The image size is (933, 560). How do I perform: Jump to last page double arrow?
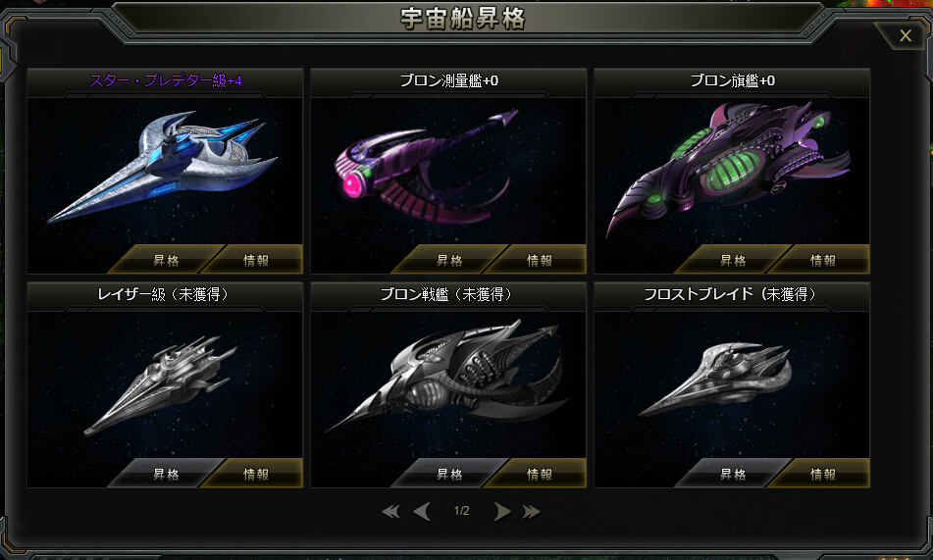[x=531, y=511]
